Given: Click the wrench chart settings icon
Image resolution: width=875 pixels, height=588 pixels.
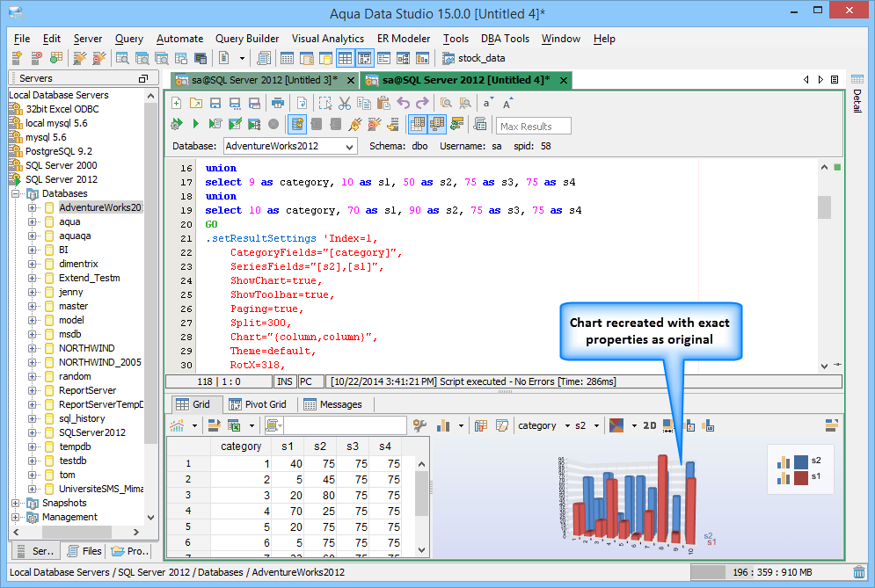Looking at the screenshot, I should 419,425.
